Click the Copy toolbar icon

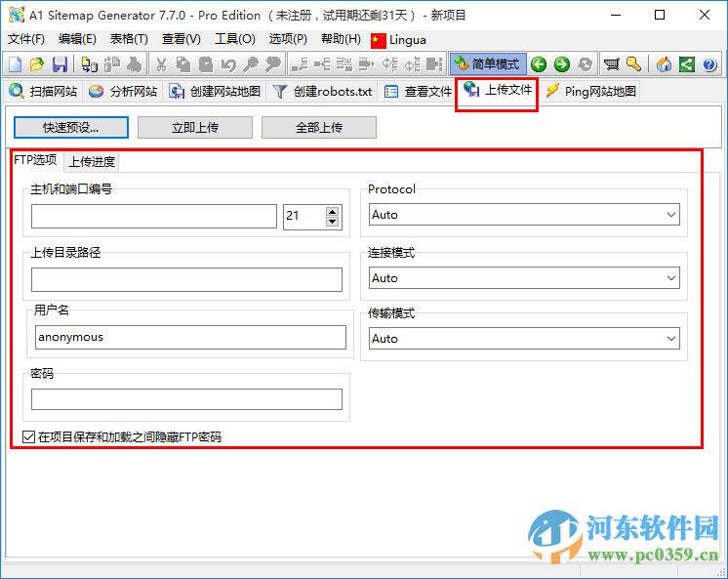(183, 64)
